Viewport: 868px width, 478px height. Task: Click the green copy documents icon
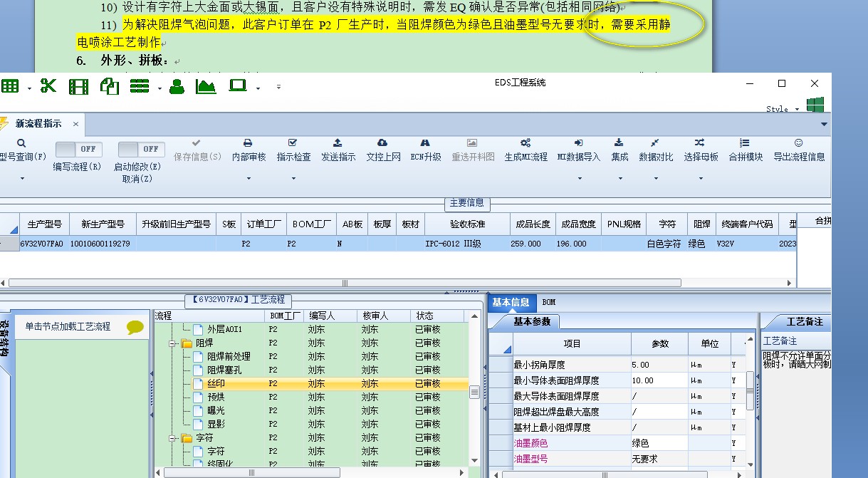[x=110, y=87]
